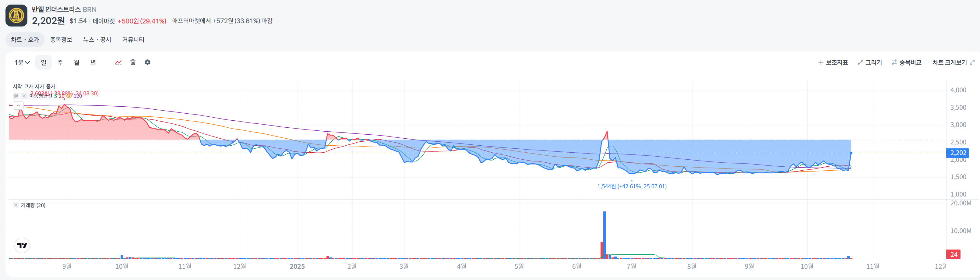Click the 20.00M volume axis label
980x280 pixels.
click(961, 203)
